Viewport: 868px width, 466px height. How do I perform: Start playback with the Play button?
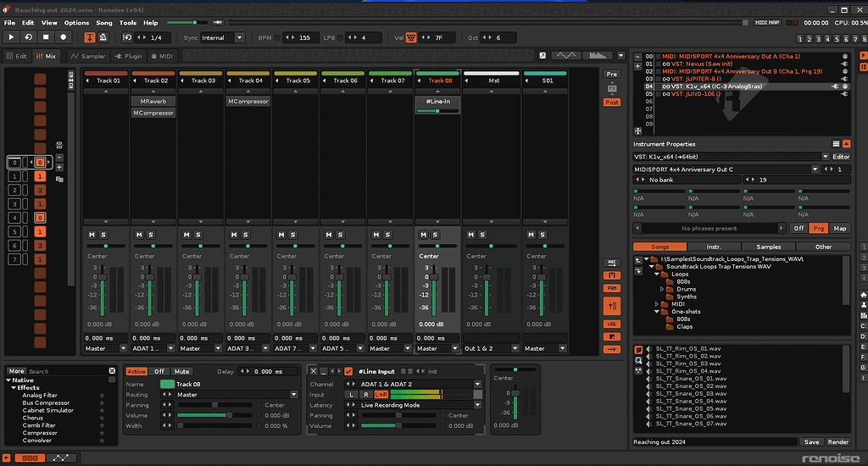tap(11, 37)
